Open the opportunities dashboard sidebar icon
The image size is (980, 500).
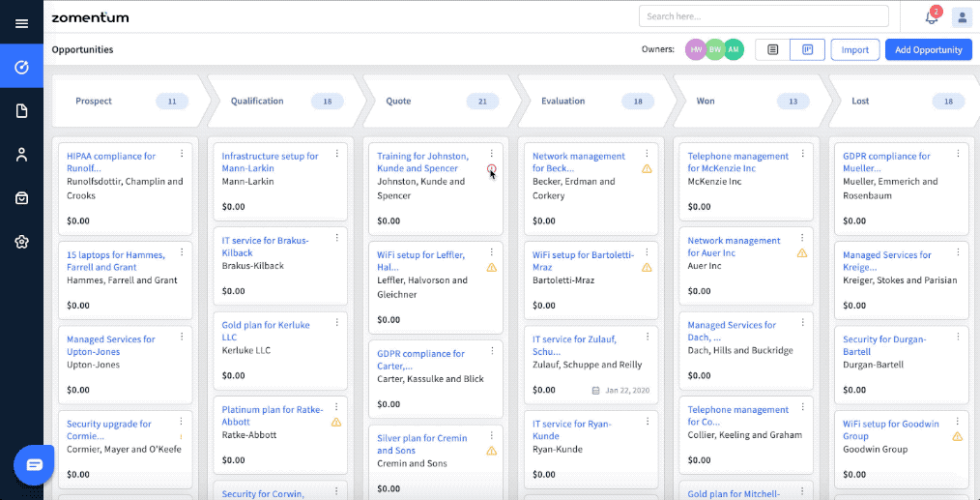(x=21, y=68)
